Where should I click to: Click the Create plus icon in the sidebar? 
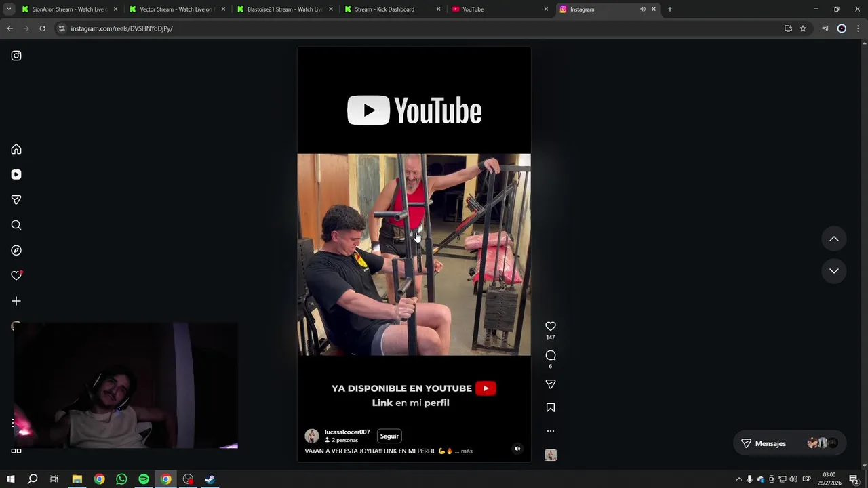16,301
